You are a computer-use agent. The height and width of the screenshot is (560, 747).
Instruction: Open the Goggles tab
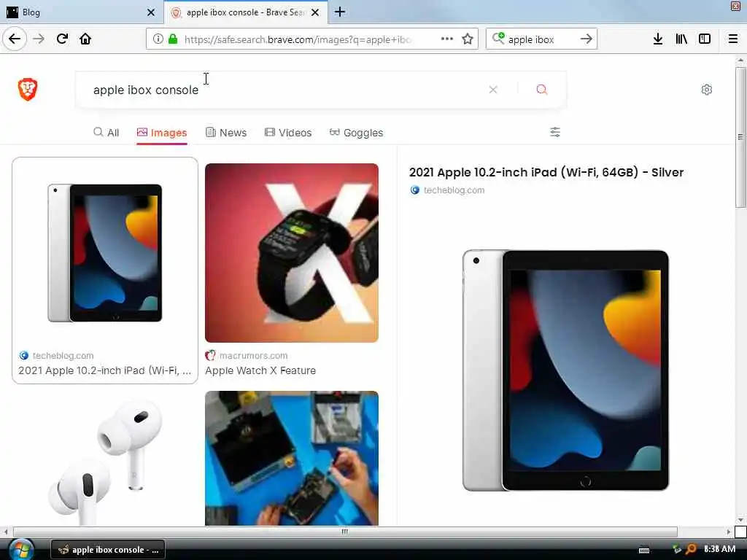[356, 133]
